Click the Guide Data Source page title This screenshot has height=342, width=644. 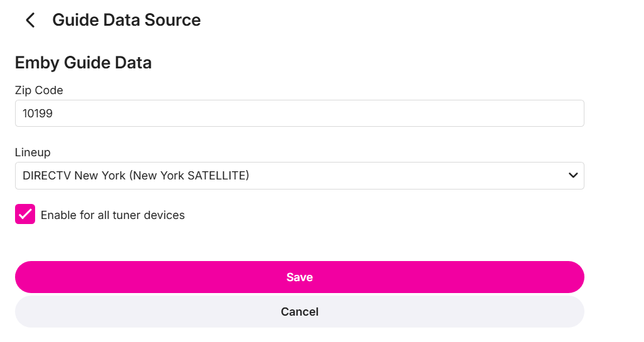127,20
